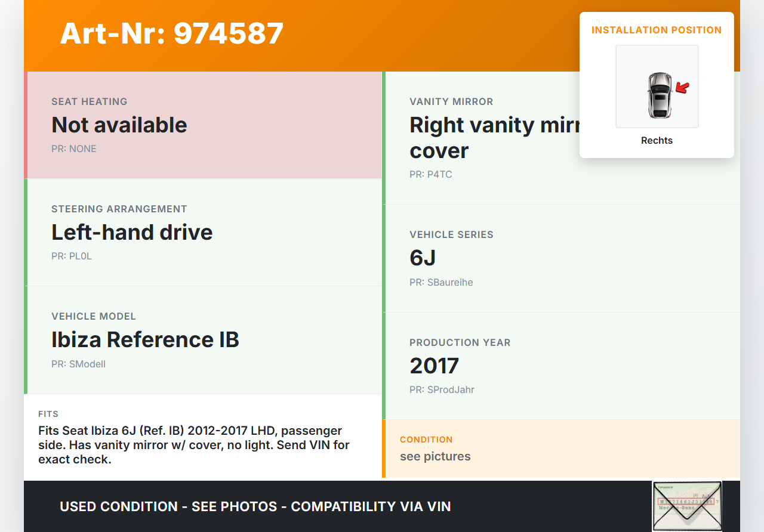The height and width of the screenshot is (532, 764).
Task: Click the 'PR: P4TC' code
Action: pyautogui.click(x=430, y=175)
